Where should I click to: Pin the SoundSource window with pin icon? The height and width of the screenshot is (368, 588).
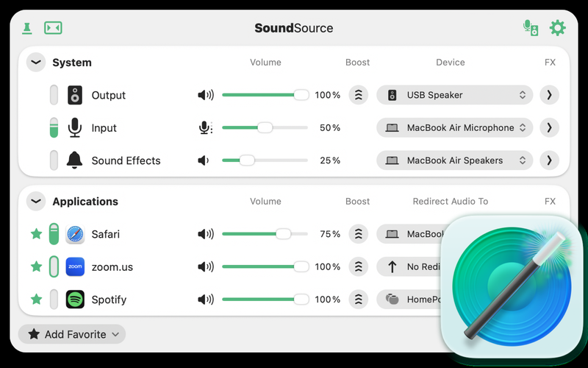click(26, 28)
